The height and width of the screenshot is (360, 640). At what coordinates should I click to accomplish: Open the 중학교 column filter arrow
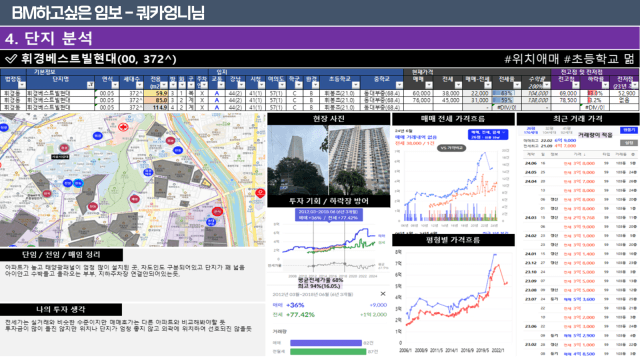(x=399, y=85)
